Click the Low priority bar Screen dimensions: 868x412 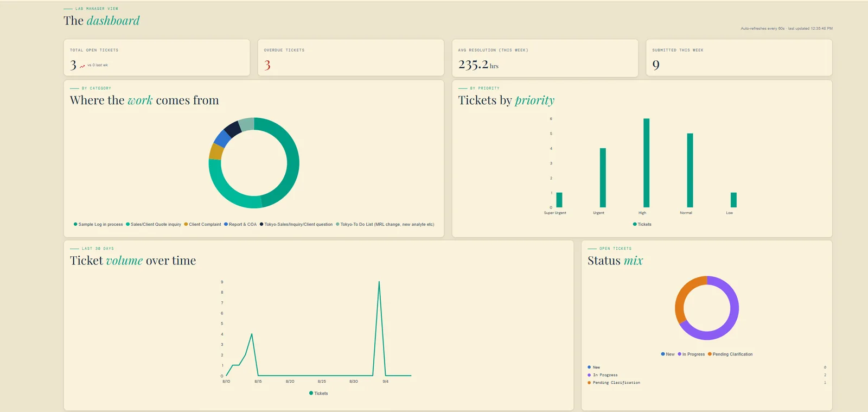click(x=733, y=200)
